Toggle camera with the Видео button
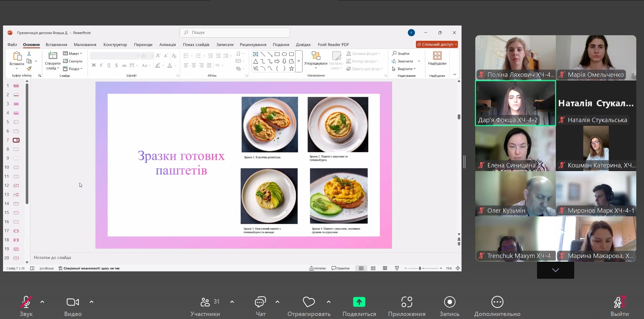Image resolution: width=644 pixels, height=319 pixels. [73, 302]
